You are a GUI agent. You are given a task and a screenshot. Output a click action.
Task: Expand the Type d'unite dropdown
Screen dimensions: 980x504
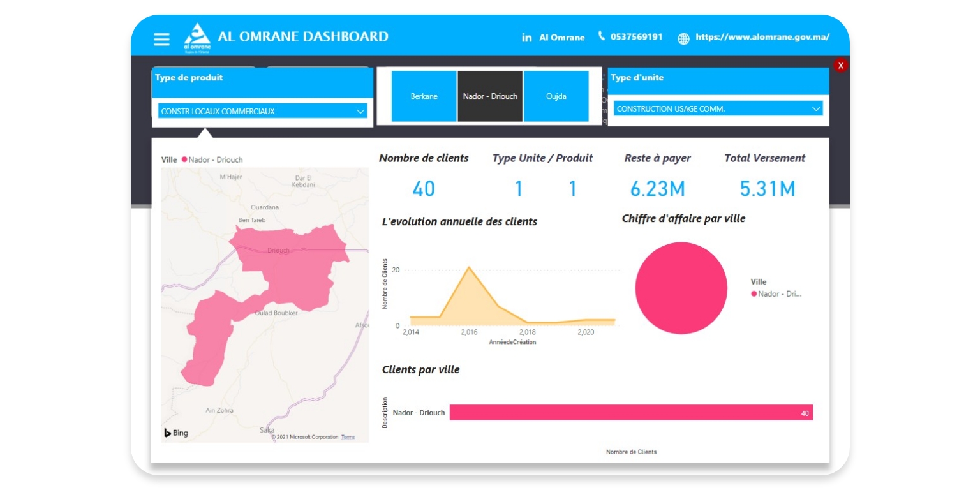click(718, 109)
